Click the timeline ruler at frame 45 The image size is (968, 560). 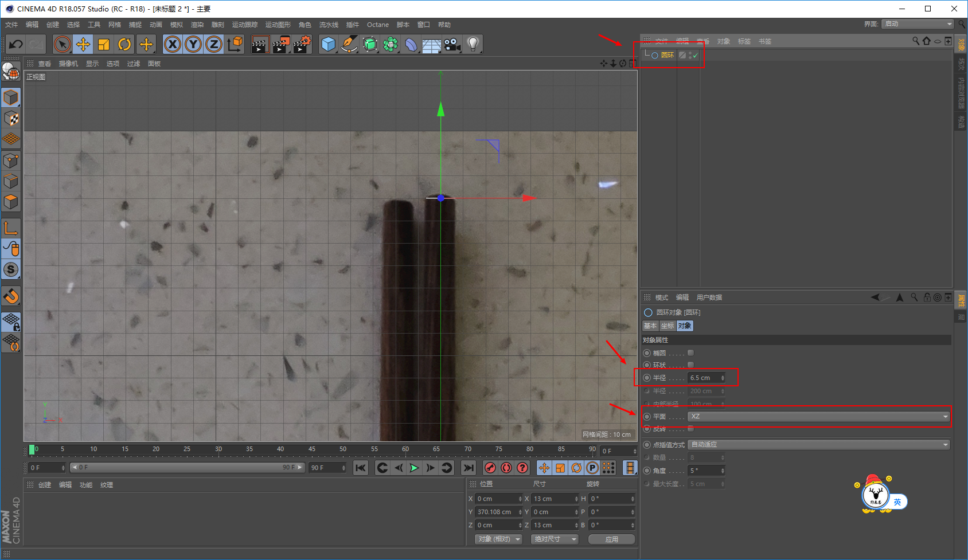tap(311, 450)
